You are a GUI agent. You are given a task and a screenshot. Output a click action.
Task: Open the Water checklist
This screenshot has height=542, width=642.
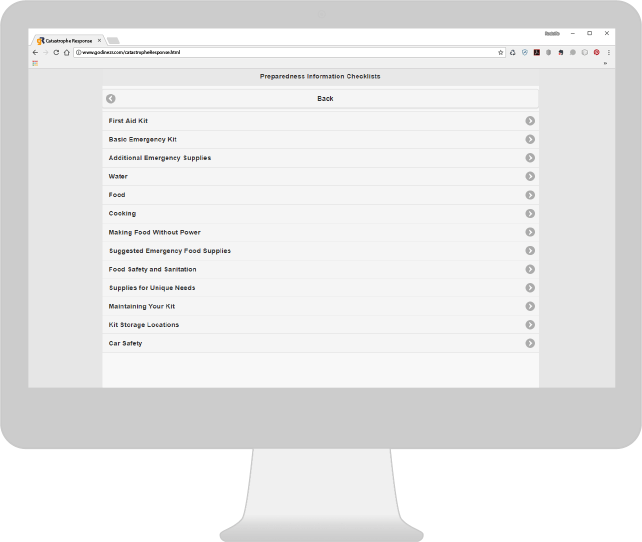320,176
